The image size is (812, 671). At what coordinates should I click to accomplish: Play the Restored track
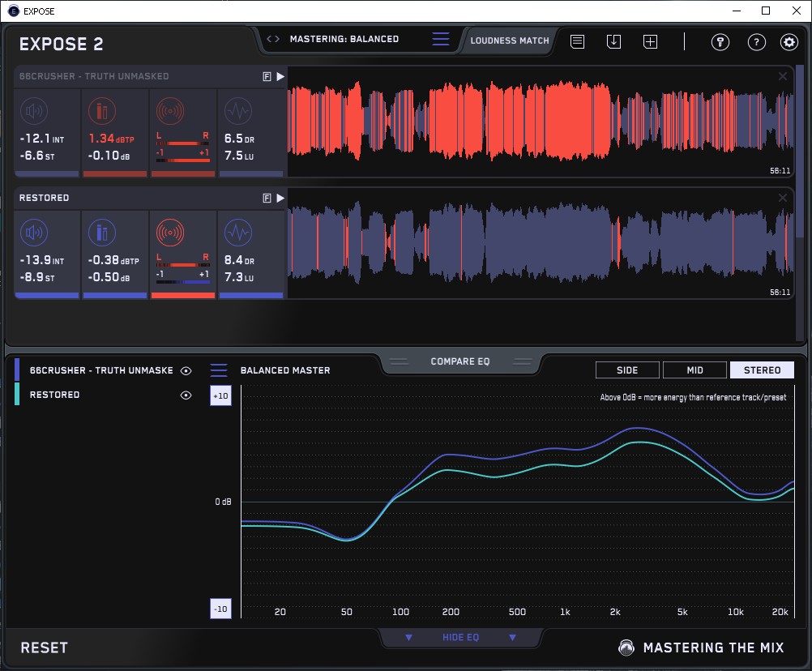point(280,199)
